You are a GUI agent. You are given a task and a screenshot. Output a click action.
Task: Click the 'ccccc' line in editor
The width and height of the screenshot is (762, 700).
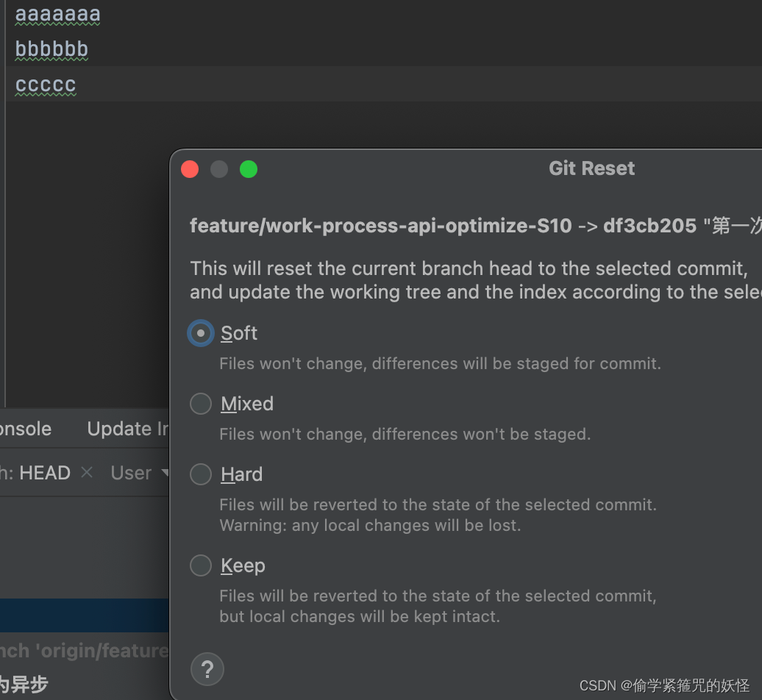pos(46,85)
